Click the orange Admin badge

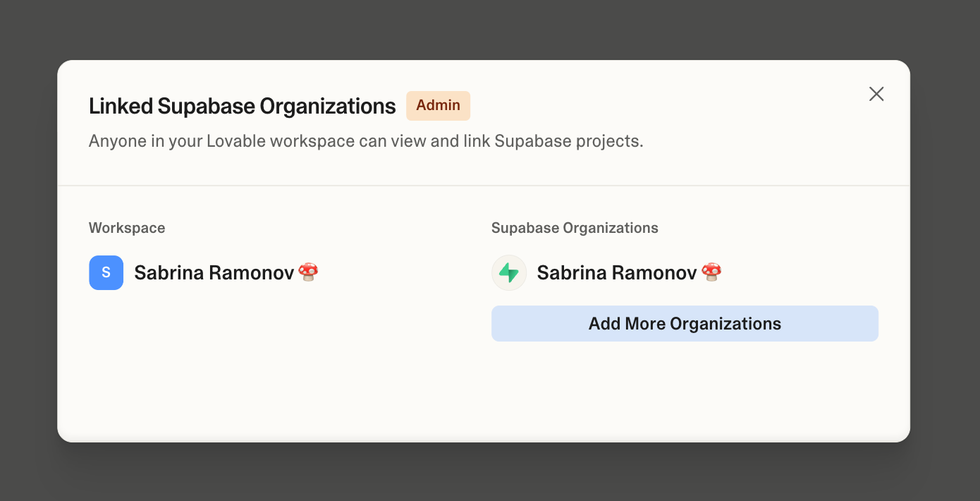click(438, 106)
